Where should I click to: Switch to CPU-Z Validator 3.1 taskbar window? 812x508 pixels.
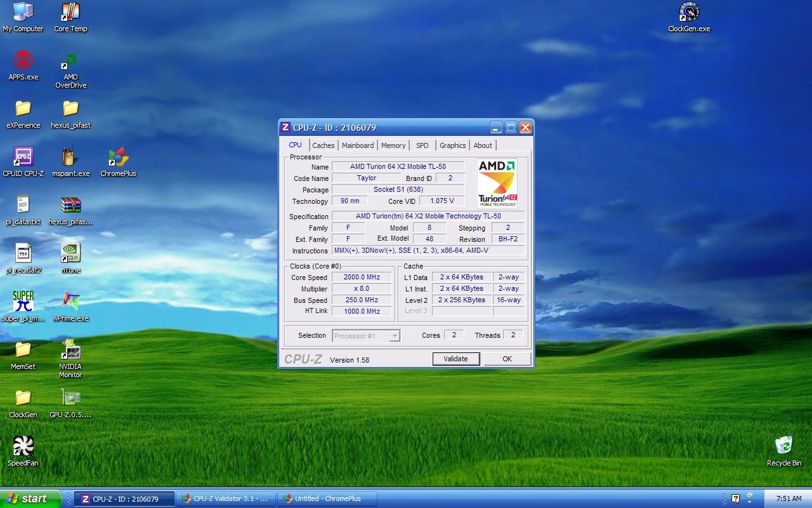pos(227,498)
